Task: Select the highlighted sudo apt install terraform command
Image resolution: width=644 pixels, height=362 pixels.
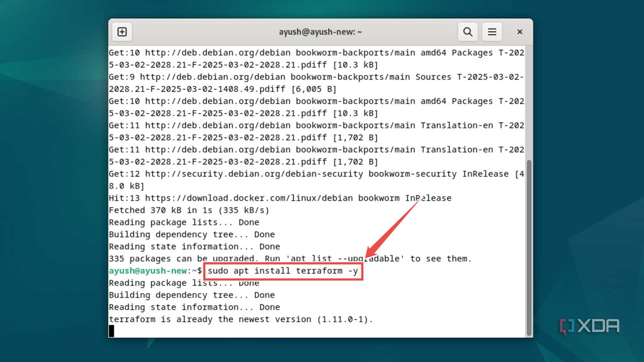Action: 282,271
